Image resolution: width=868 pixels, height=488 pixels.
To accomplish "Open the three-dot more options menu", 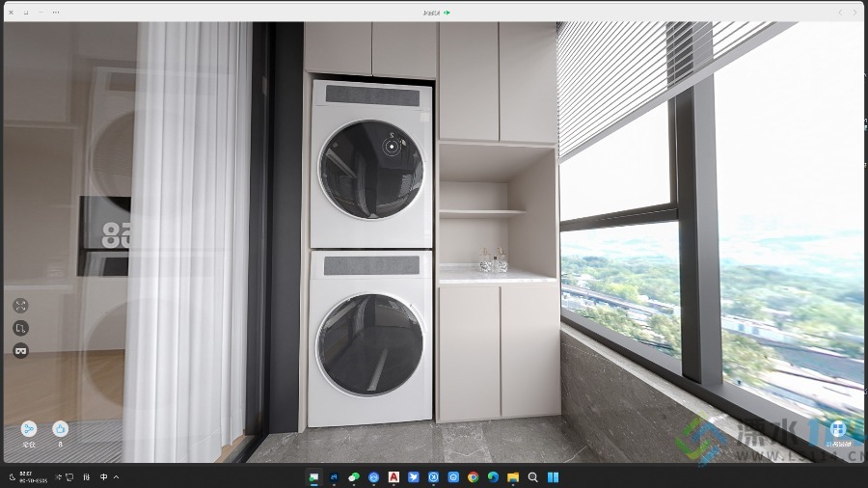I will [x=55, y=12].
